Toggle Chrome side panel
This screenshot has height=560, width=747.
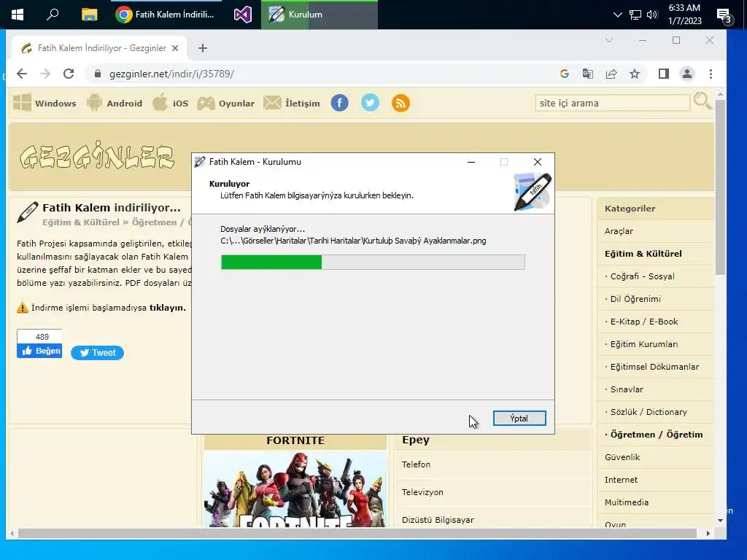click(664, 74)
